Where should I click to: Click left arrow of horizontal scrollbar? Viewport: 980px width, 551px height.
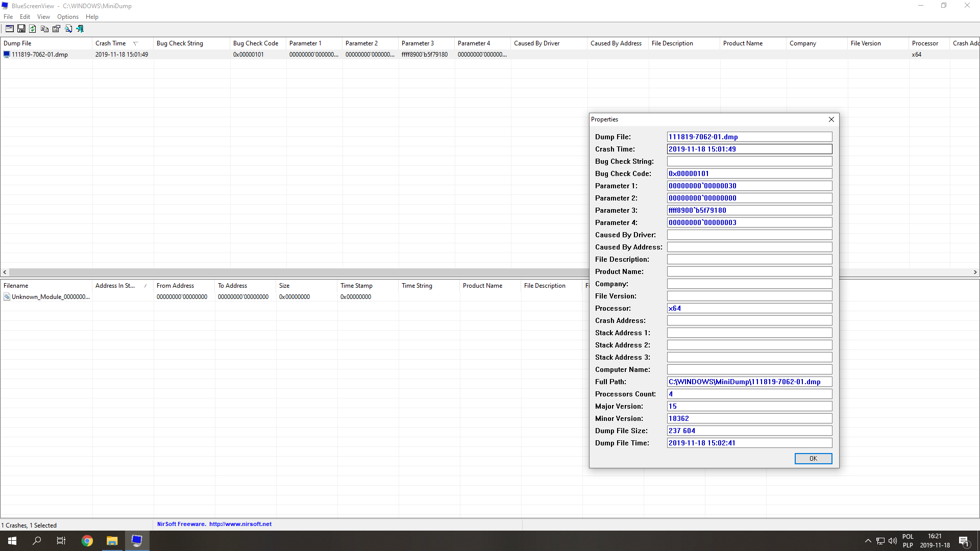pos(5,272)
